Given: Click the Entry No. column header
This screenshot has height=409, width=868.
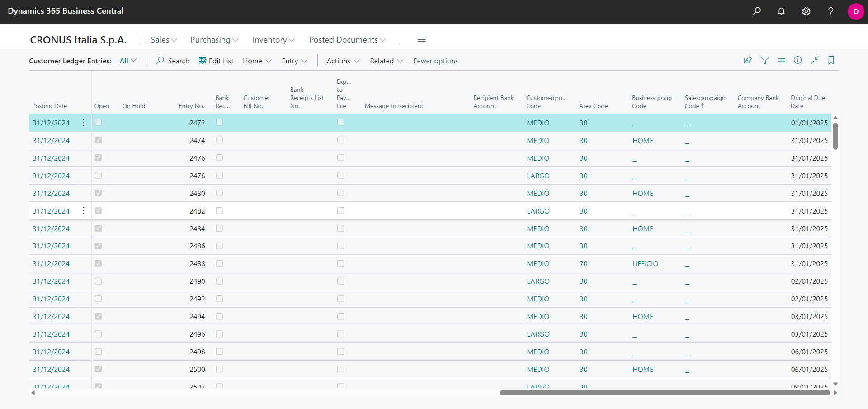Looking at the screenshot, I should coord(191,106).
